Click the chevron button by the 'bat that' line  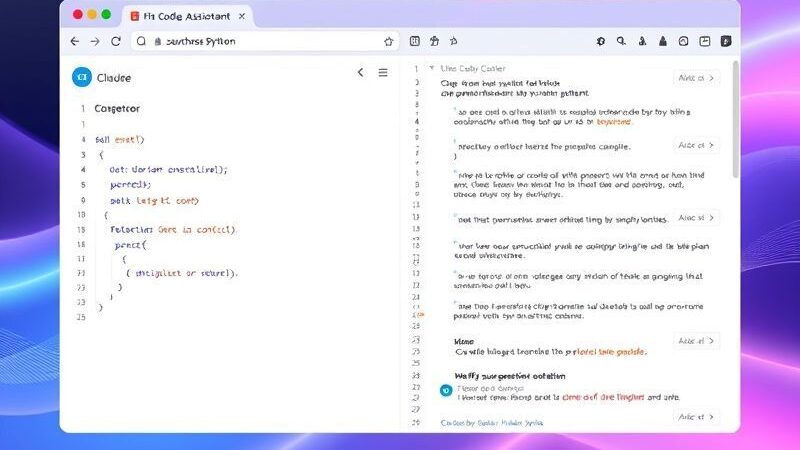click(x=696, y=218)
